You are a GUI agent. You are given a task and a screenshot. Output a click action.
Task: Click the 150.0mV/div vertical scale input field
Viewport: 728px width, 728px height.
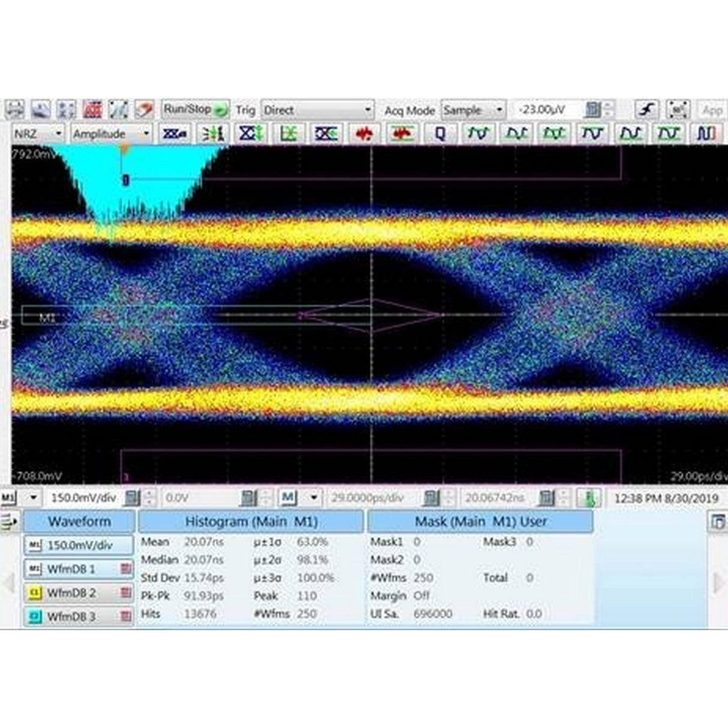(x=84, y=498)
